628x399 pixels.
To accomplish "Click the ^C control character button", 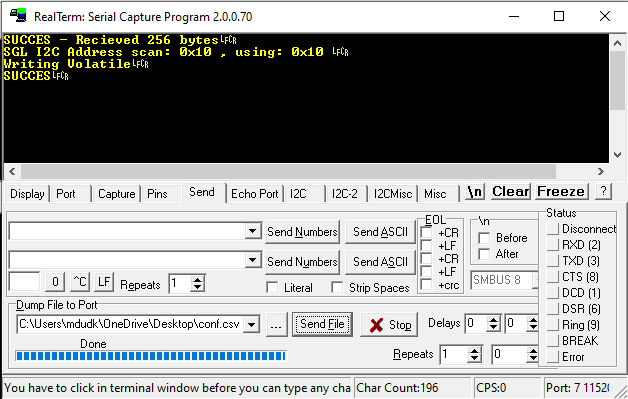I will [80, 282].
